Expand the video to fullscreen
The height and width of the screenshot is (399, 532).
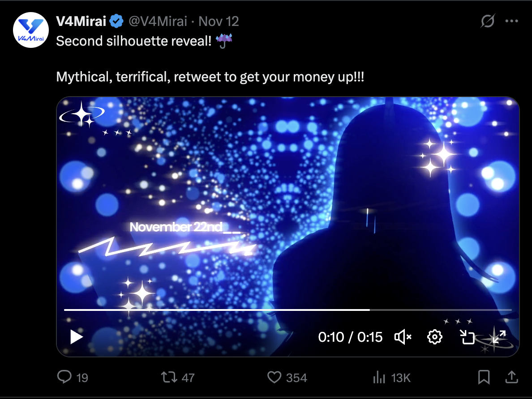click(x=499, y=337)
